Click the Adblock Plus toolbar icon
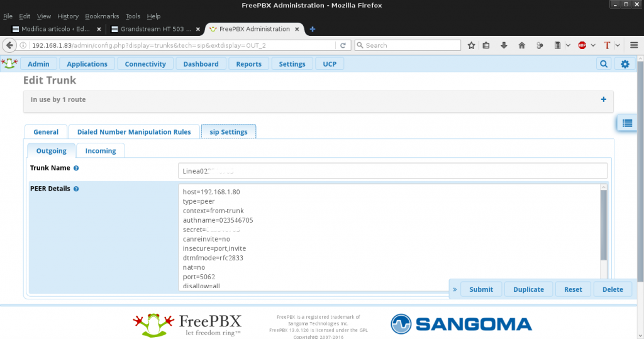This screenshot has width=644, height=339. 582,45
